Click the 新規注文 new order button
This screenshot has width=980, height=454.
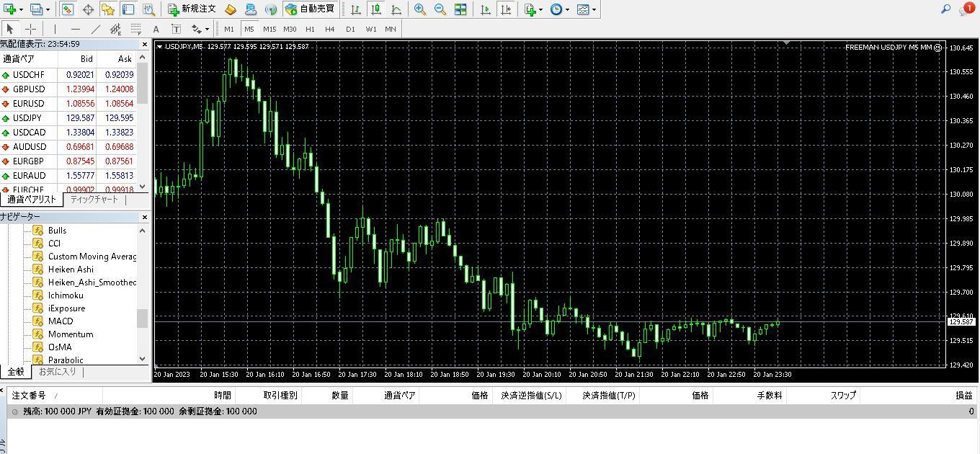click(192, 9)
